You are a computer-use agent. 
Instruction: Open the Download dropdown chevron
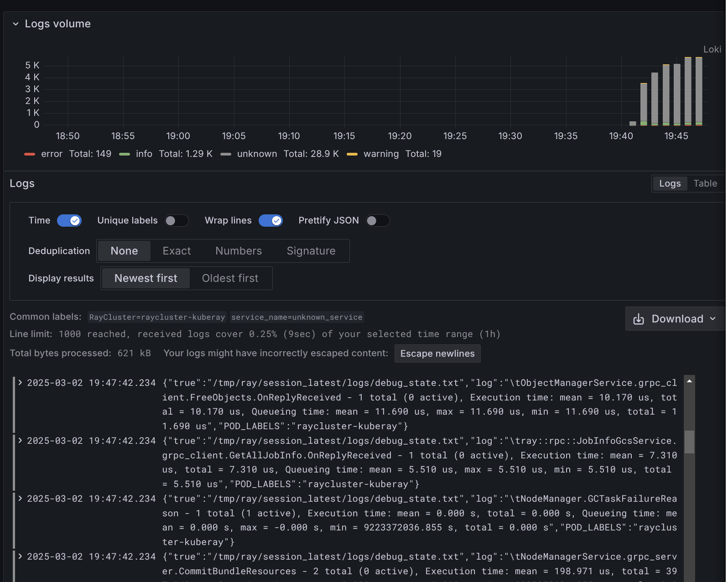tap(713, 319)
